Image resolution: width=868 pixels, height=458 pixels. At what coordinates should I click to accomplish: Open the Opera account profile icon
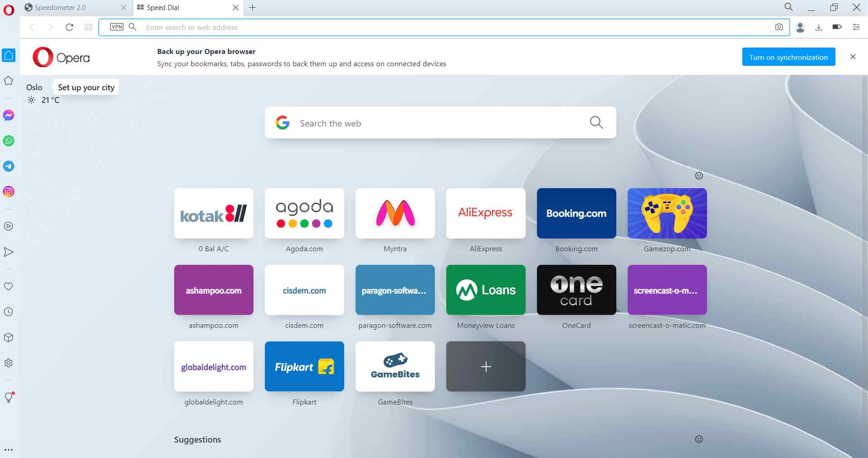click(x=800, y=27)
